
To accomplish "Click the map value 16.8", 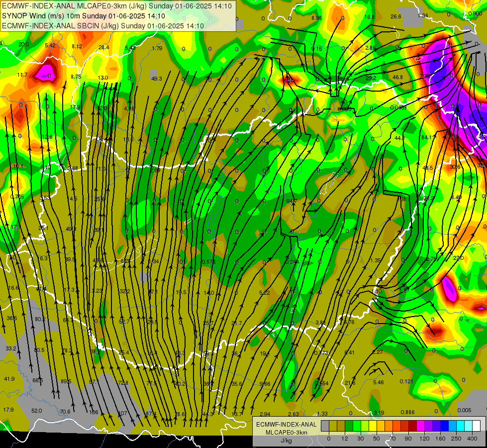I will (369, 17).
